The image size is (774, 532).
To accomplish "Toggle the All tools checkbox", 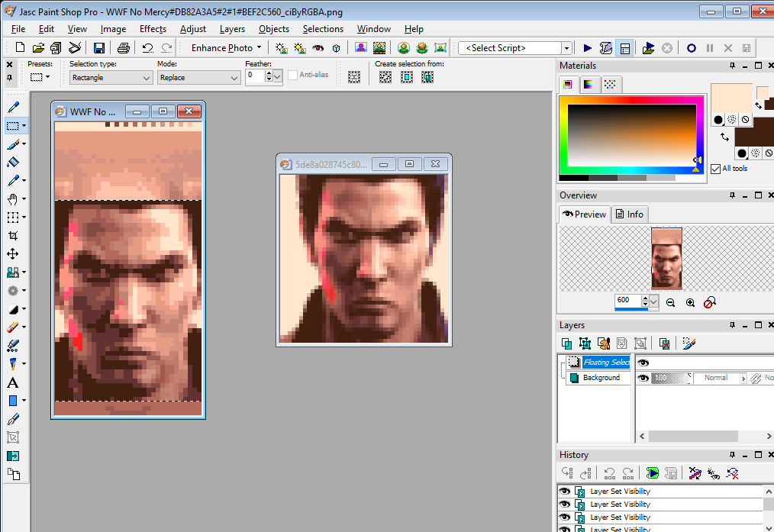I will [x=715, y=169].
